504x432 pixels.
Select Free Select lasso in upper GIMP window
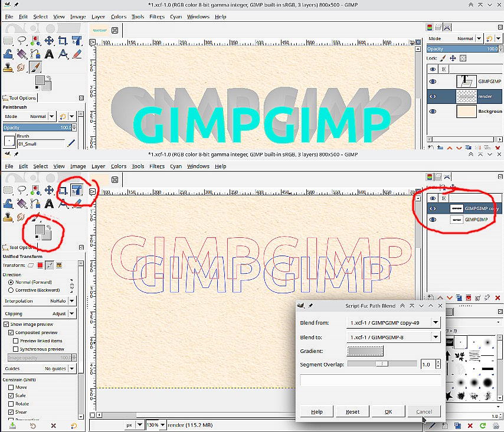tap(22, 41)
